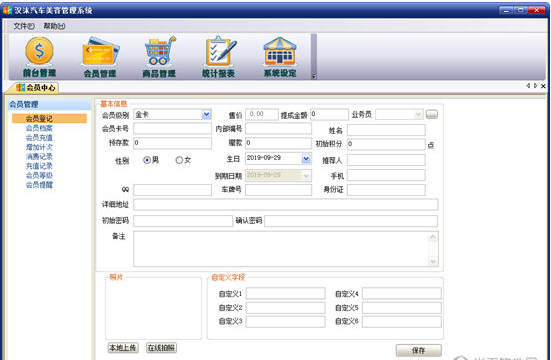Focus QQ input field
Screen dimensions: 551x360
tap(173, 190)
